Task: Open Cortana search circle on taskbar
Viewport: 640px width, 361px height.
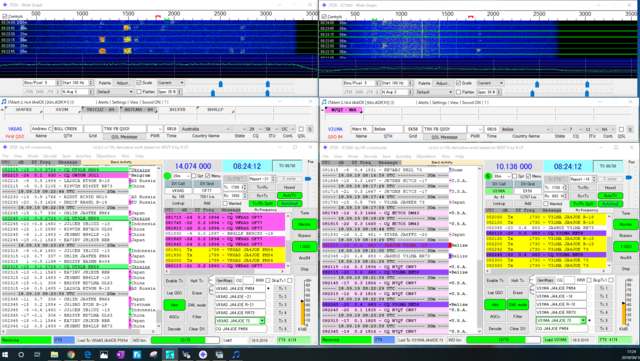Action: pyautogui.click(x=21, y=354)
